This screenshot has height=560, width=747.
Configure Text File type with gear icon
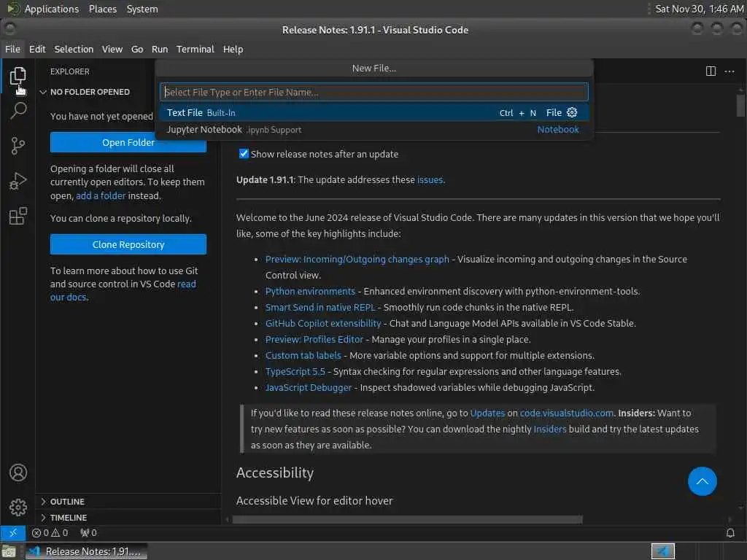[572, 112]
